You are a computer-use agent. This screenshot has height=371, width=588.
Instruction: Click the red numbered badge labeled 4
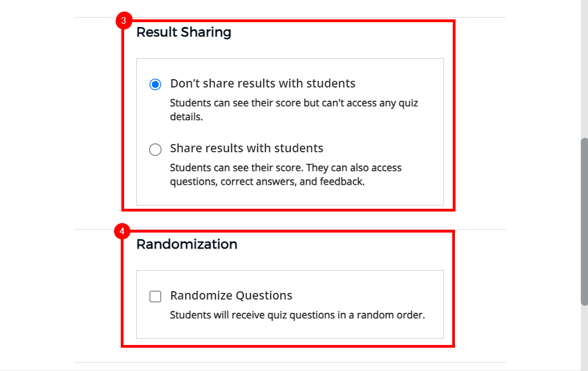[x=123, y=231]
